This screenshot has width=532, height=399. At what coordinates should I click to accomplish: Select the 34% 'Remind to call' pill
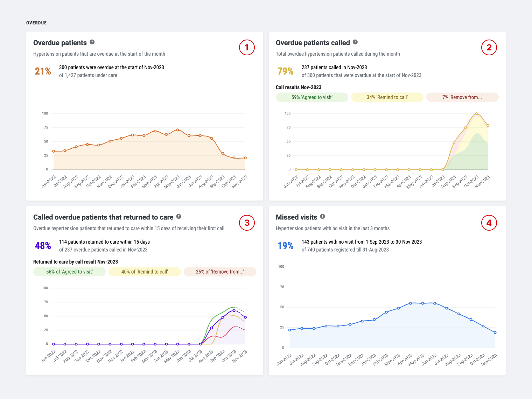point(387,97)
